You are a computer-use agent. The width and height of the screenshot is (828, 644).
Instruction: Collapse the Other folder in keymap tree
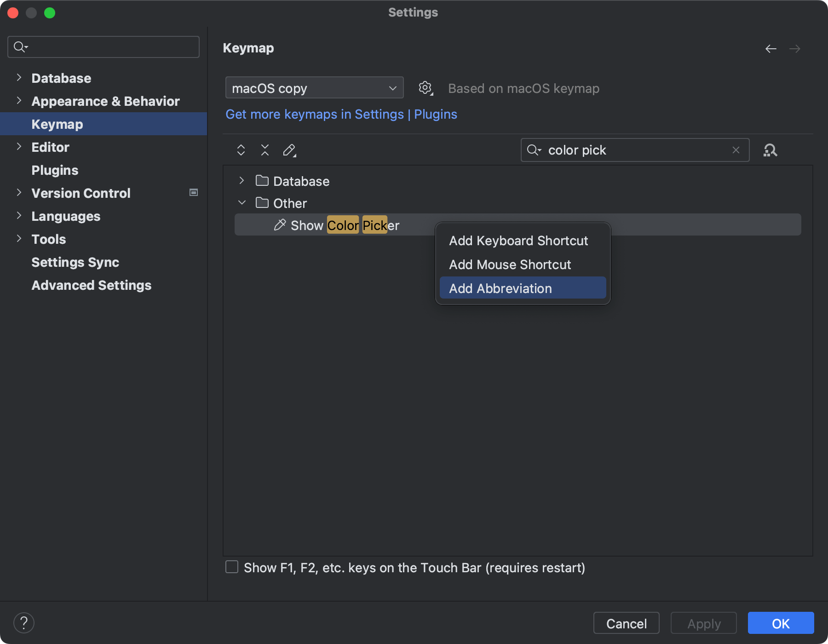[x=241, y=203]
